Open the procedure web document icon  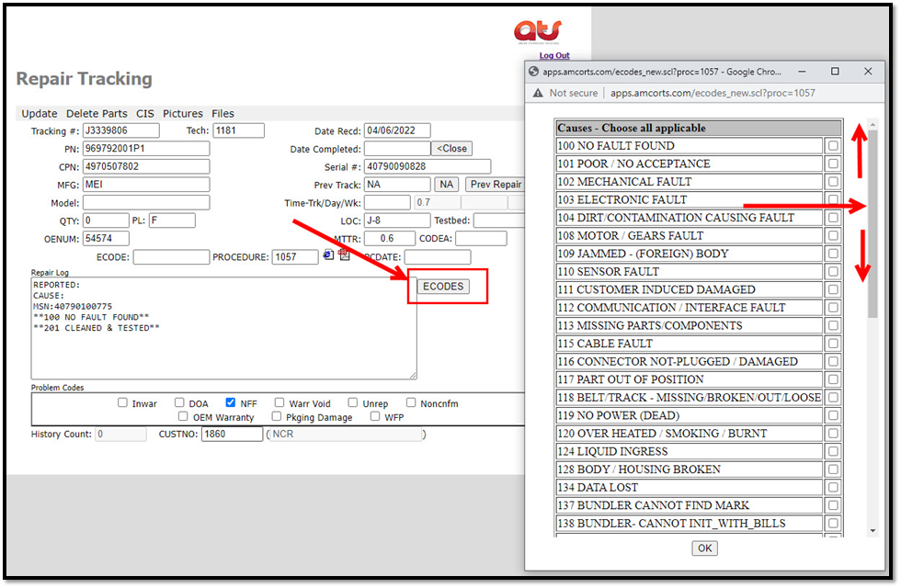click(x=329, y=255)
